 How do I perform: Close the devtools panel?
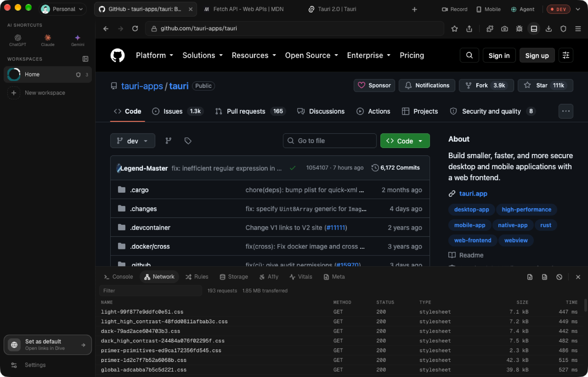tap(578, 277)
